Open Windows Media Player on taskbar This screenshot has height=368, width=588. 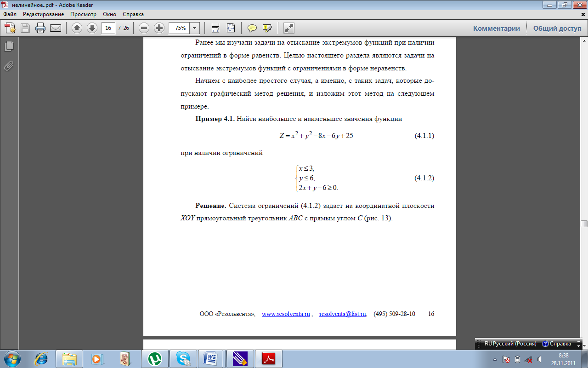(x=97, y=359)
